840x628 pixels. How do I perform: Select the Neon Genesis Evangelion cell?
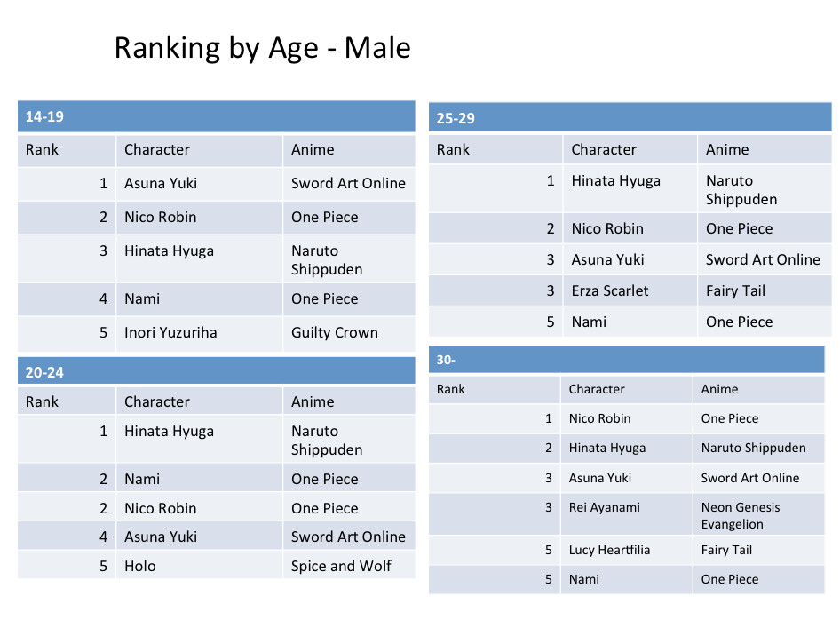pyautogui.click(x=741, y=515)
